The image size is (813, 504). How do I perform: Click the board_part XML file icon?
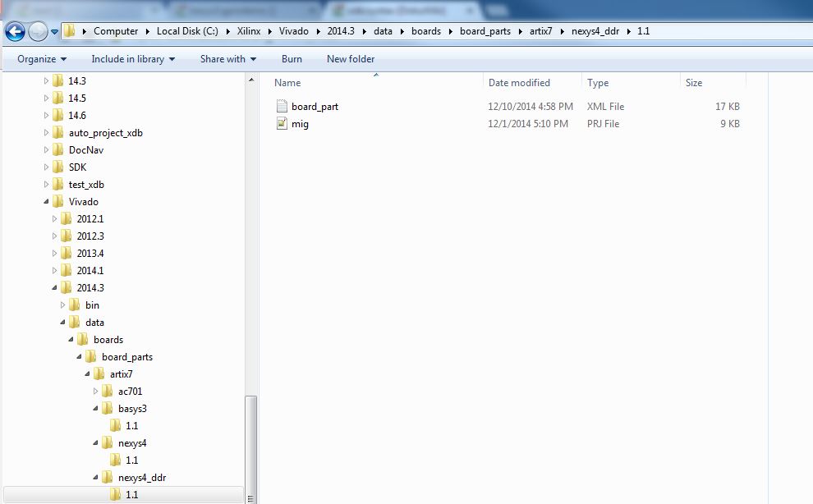282,106
